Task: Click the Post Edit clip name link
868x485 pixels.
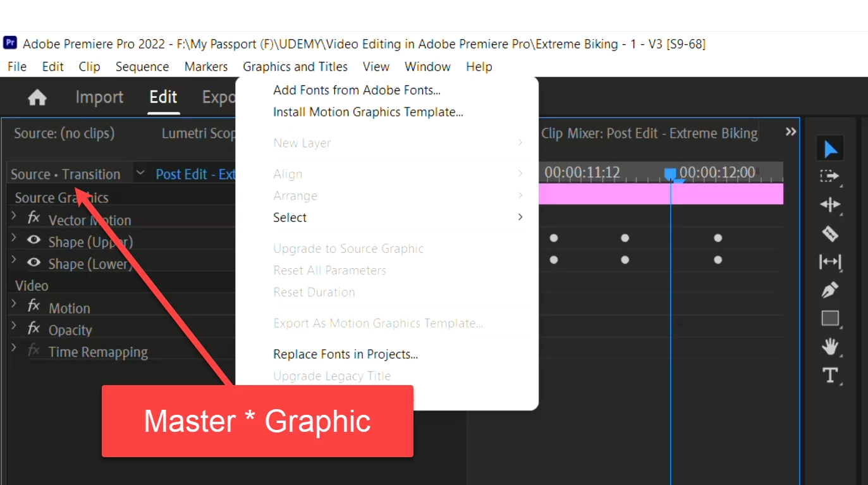Action: coord(195,175)
